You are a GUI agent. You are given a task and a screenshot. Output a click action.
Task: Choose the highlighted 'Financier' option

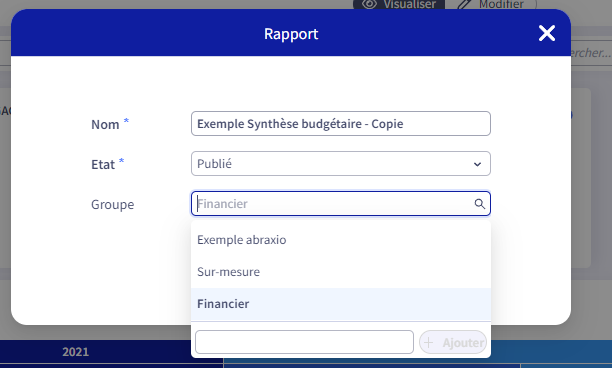341,304
